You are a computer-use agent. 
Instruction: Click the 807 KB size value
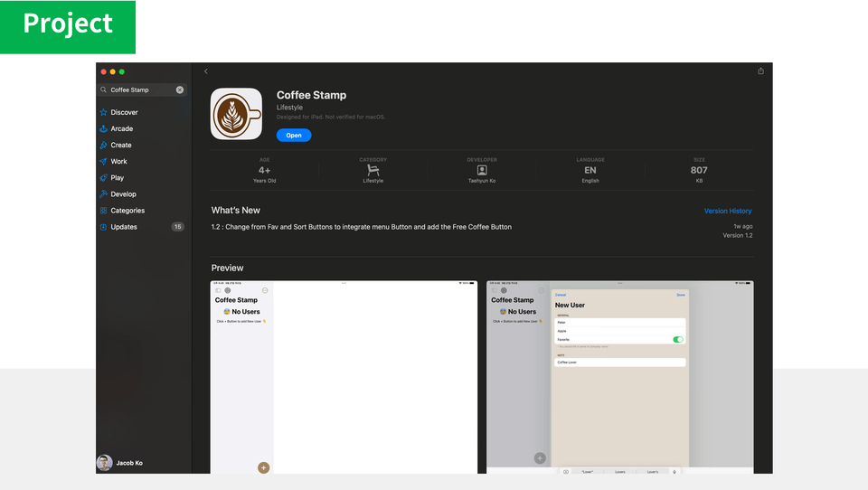pyautogui.click(x=699, y=171)
